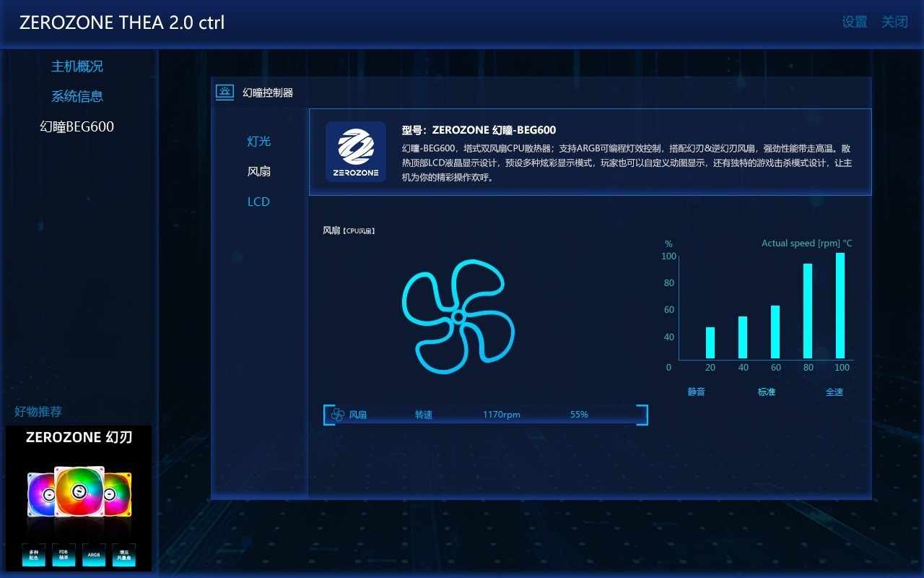Viewport: 924px width, 578px height.
Task: Open the ZEROZONE 幻刃 fan advertisement image
Action: [x=79, y=499]
